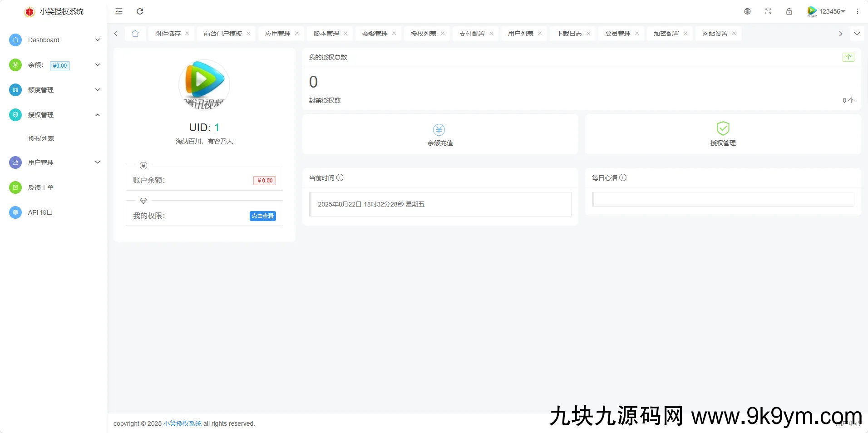Toggle the sidebar collapse menu icon
868x433 pixels.
click(119, 11)
